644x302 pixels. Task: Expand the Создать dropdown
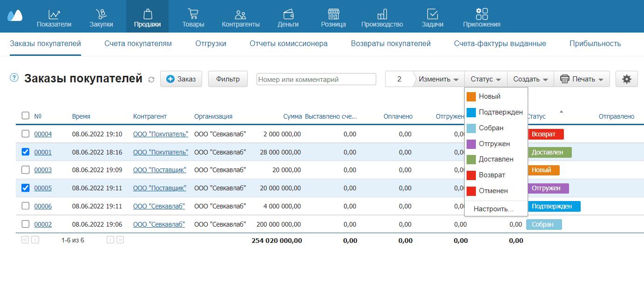tap(530, 79)
